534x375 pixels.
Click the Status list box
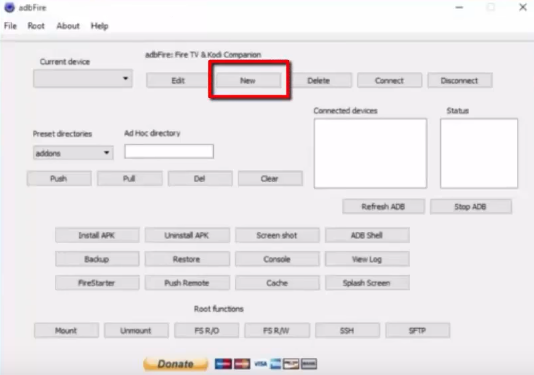pyautogui.click(x=479, y=153)
